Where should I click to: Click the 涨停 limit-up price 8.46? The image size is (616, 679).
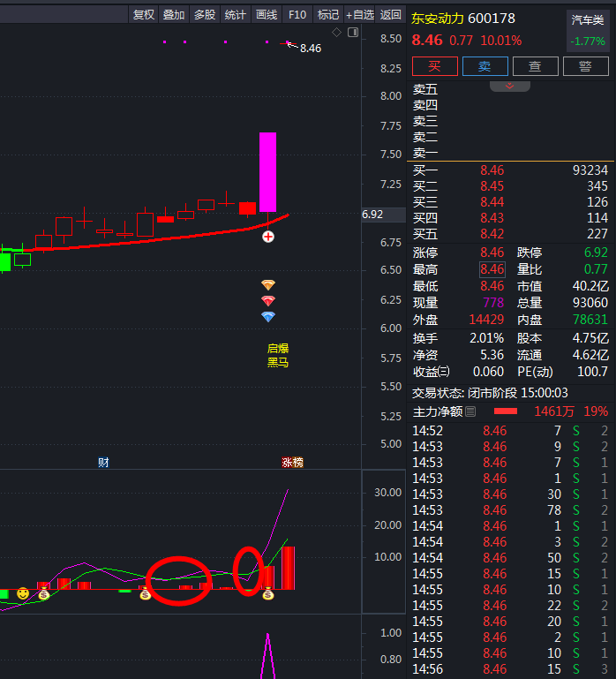point(492,252)
